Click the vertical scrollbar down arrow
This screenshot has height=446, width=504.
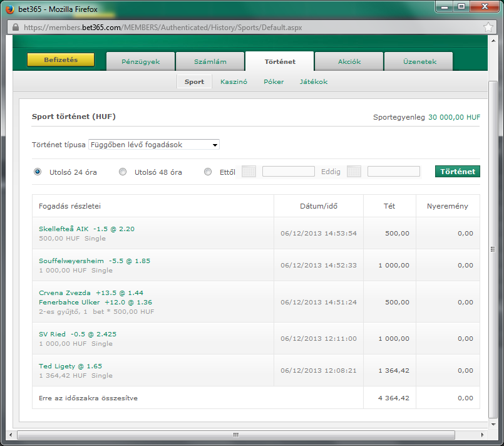[493, 425]
